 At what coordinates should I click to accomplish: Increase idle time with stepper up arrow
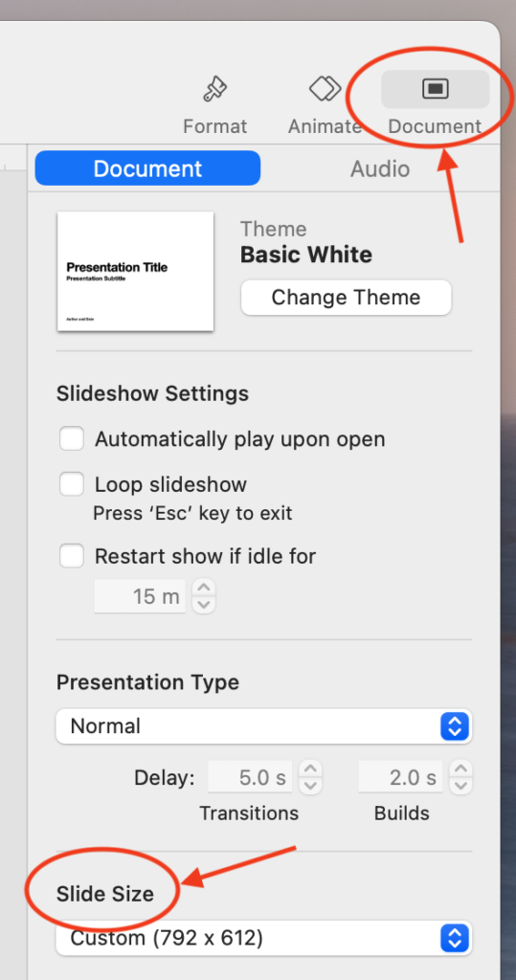click(204, 589)
